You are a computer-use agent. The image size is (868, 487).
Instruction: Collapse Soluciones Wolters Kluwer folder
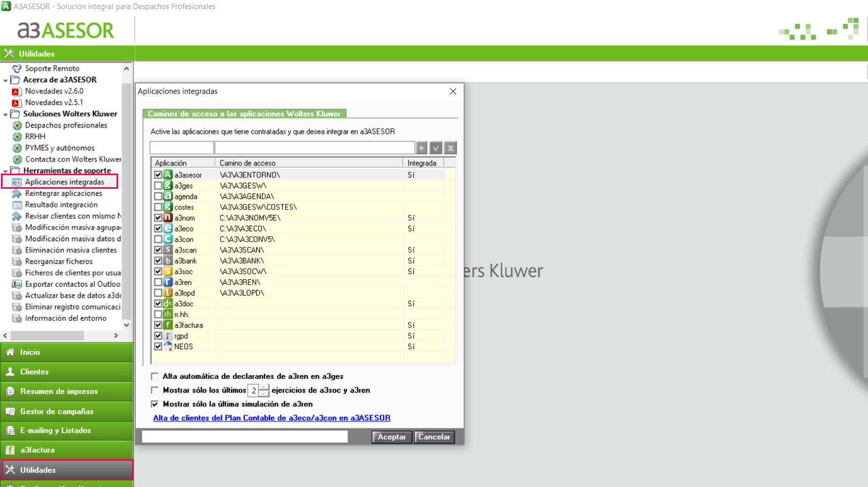[6, 115]
